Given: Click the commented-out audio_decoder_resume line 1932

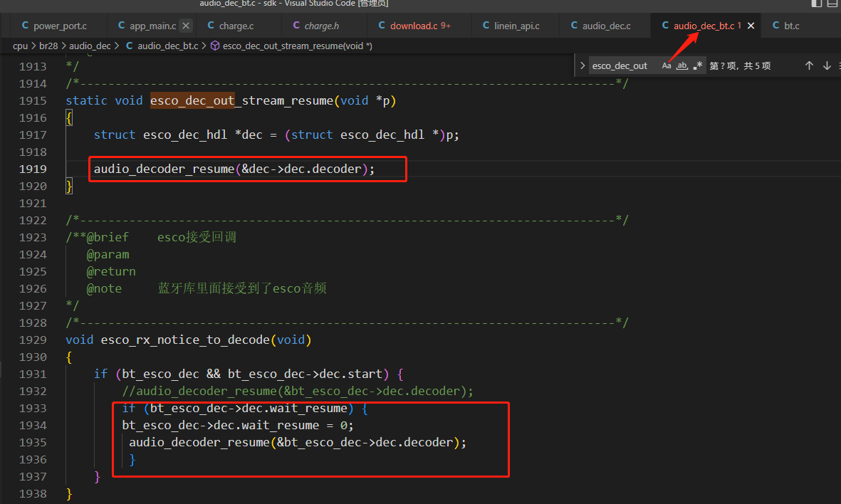Looking at the screenshot, I should [x=298, y=391].
